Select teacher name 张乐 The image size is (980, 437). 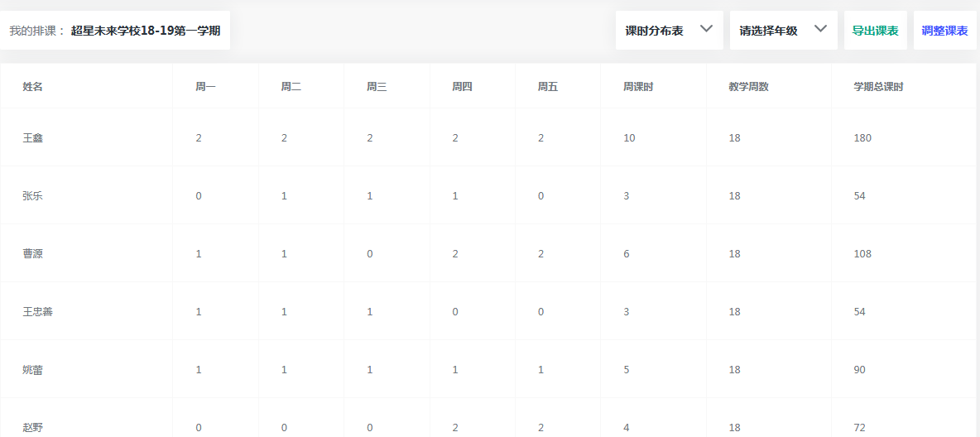point(32,195)
